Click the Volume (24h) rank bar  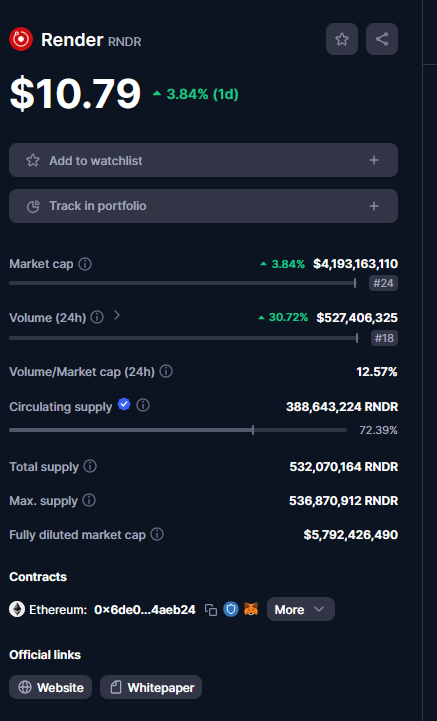click(184, 338)
